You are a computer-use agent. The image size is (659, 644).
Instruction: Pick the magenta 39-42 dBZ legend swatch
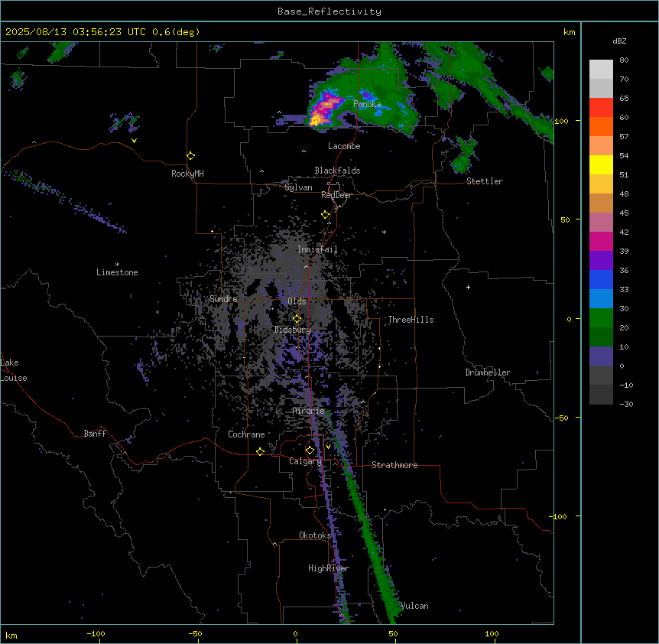[x=601, y=241]
